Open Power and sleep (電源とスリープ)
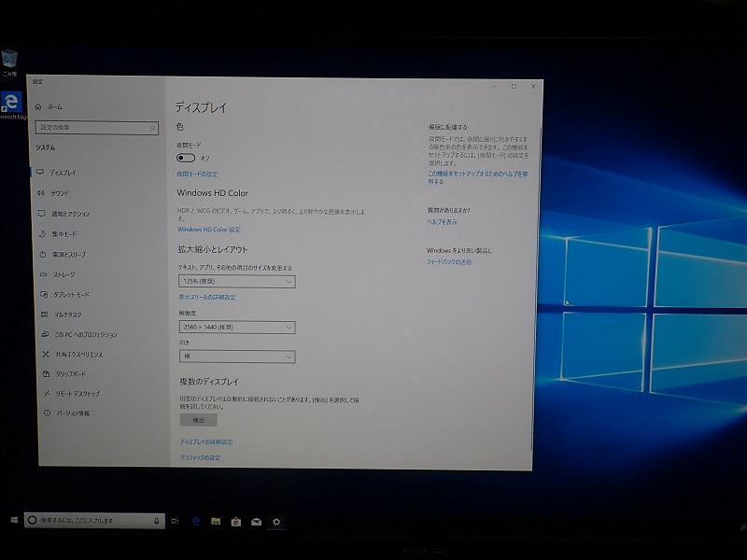Screen dimensions: 747x560 [63, 255]
